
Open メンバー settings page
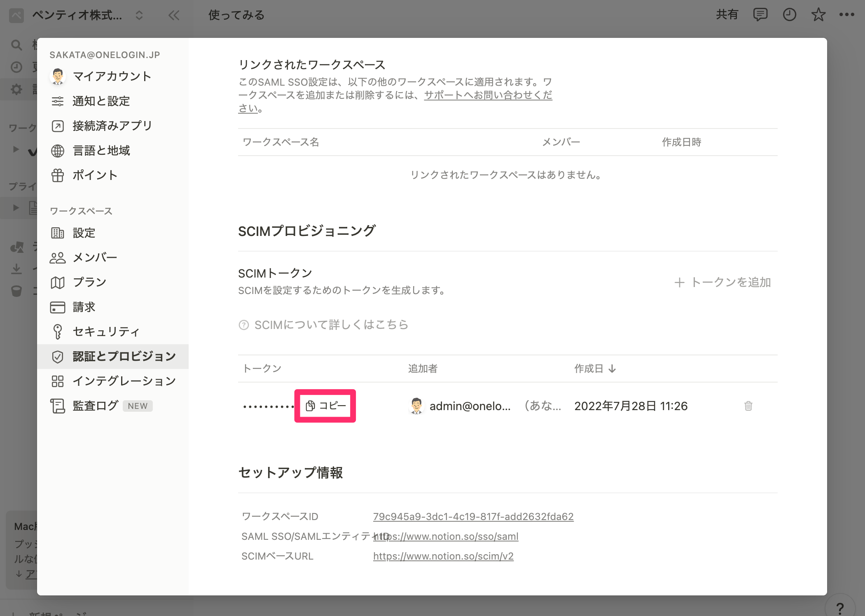(112, 258)
